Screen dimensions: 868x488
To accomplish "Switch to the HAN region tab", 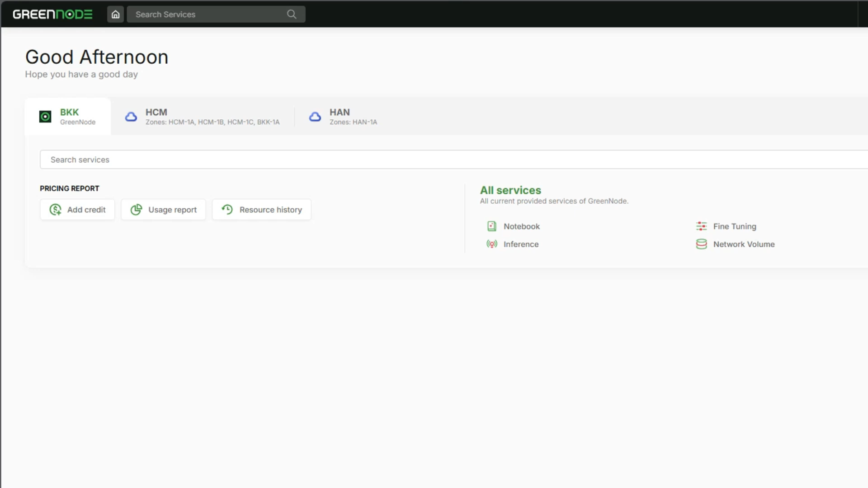I will (x=343, y=117).
